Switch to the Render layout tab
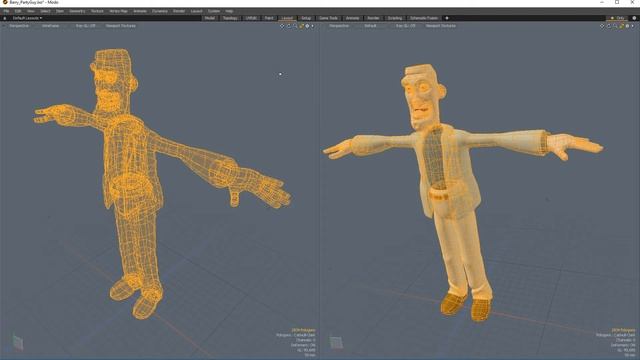Viewport: 640px width, 360px height. 373,18
